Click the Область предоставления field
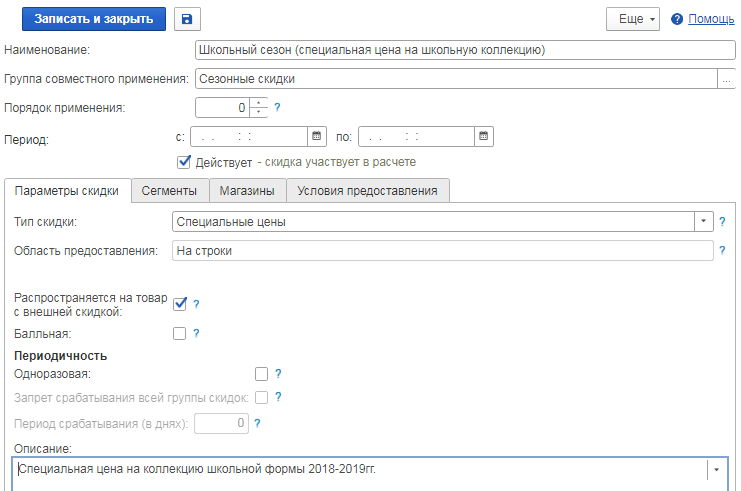This screenshot has width=741, height=491. [x=442, y=250]
